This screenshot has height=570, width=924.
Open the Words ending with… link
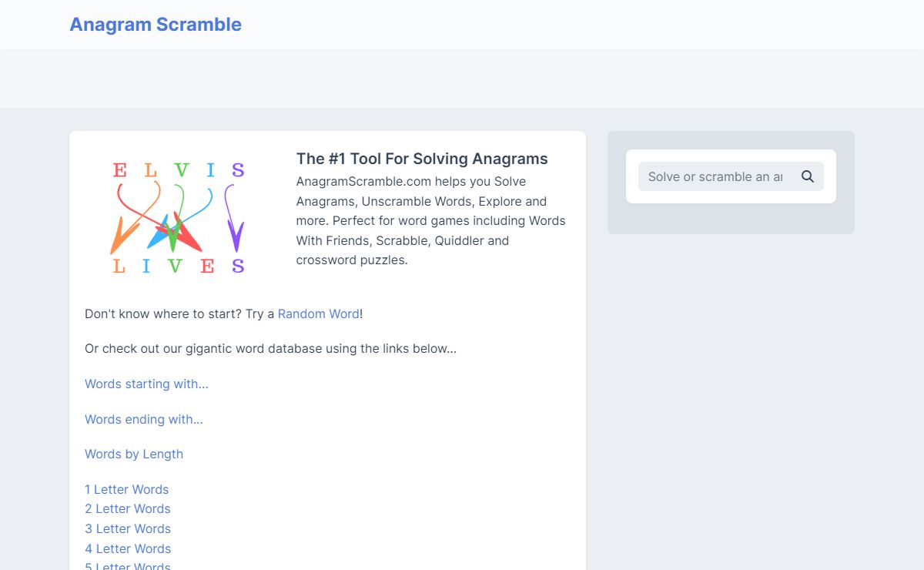point(144,419)
